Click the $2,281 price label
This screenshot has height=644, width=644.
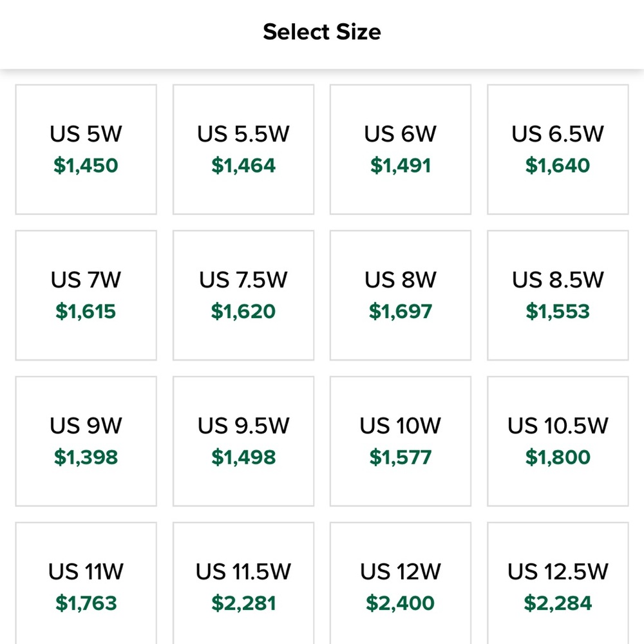pos(243,603)
